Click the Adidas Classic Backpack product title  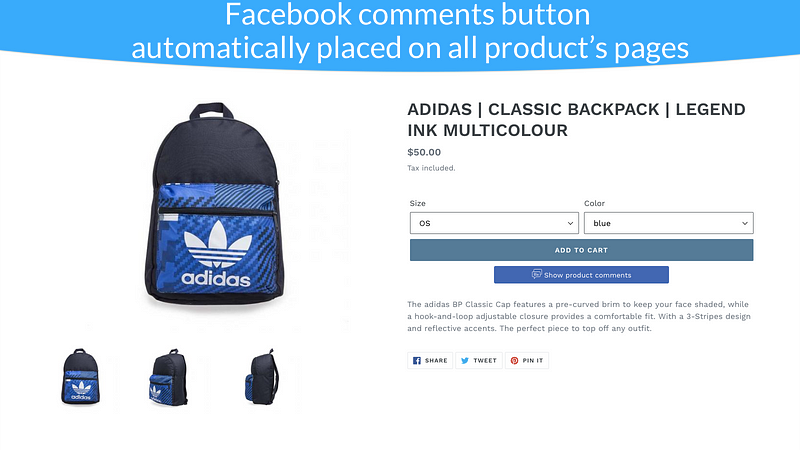click(x=577, y=120)
